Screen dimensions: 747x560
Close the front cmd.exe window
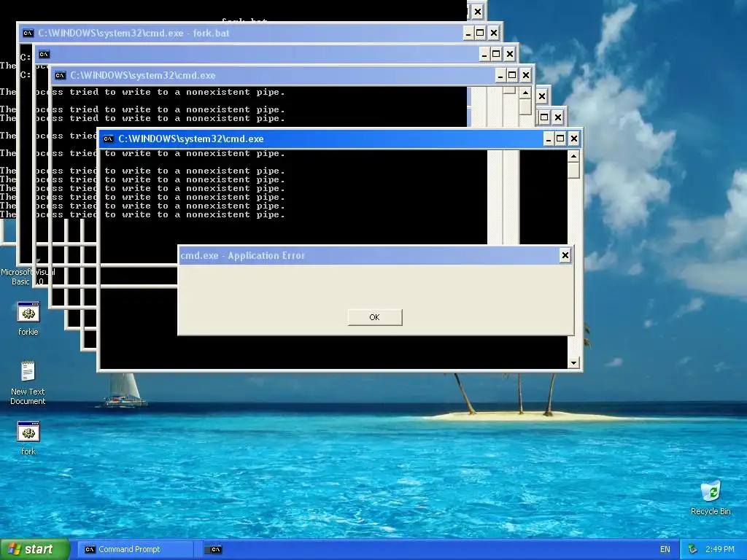(x=574, y=139)
